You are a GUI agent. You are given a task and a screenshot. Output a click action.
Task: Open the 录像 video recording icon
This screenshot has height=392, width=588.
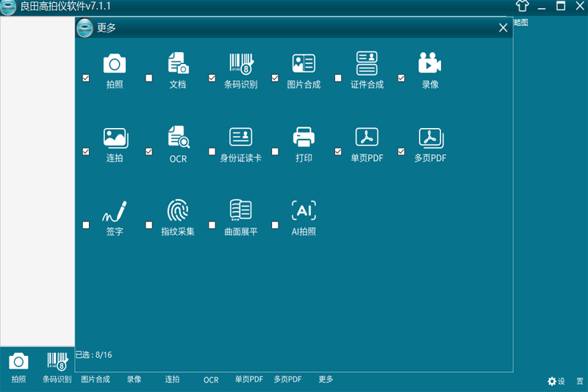430,63
